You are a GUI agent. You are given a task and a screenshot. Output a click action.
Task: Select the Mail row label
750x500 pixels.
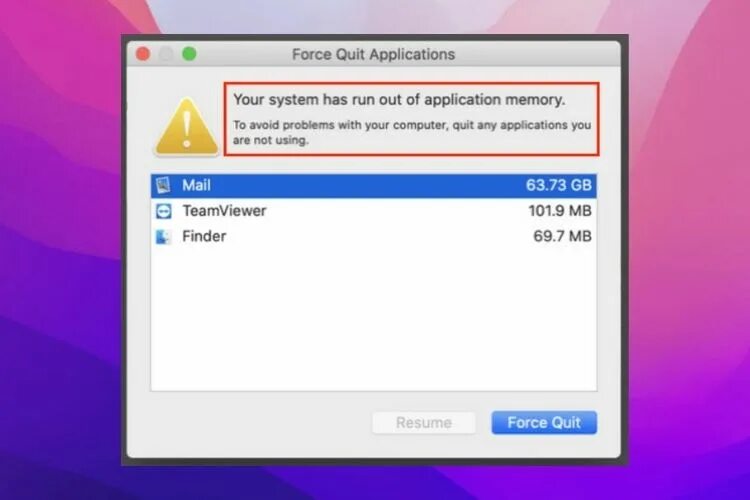click(196, 185)
